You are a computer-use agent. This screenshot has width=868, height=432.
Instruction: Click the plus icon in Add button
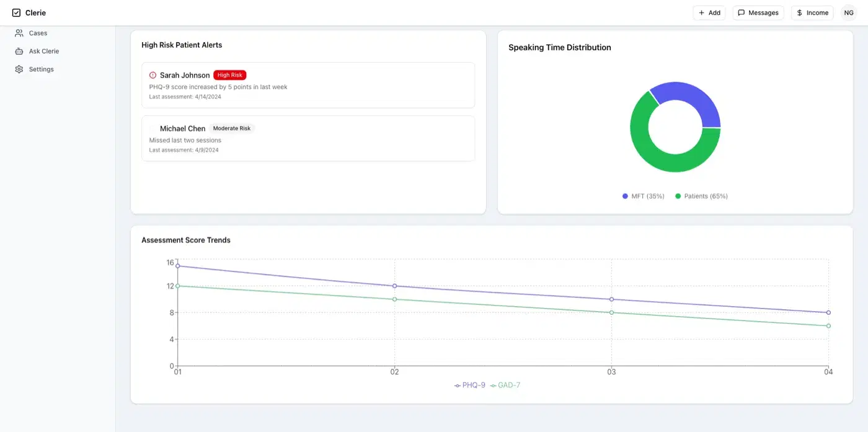(701, 12)
